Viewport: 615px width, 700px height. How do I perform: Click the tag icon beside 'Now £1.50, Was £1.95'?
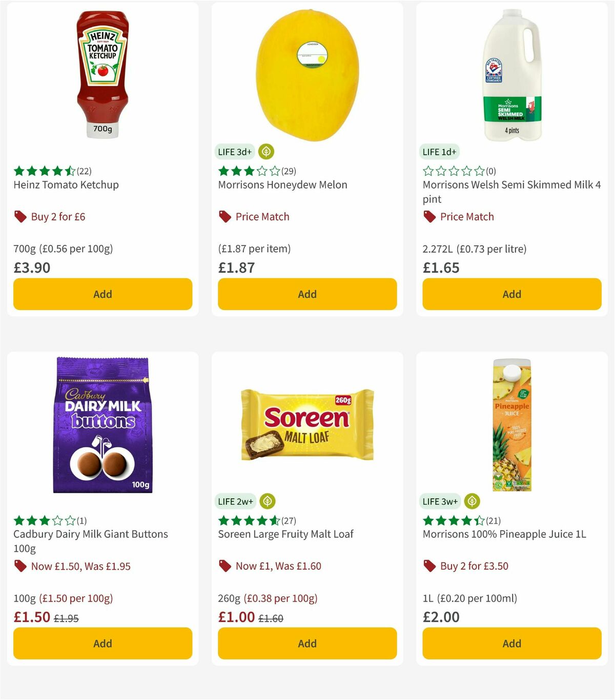pos(20,566)
